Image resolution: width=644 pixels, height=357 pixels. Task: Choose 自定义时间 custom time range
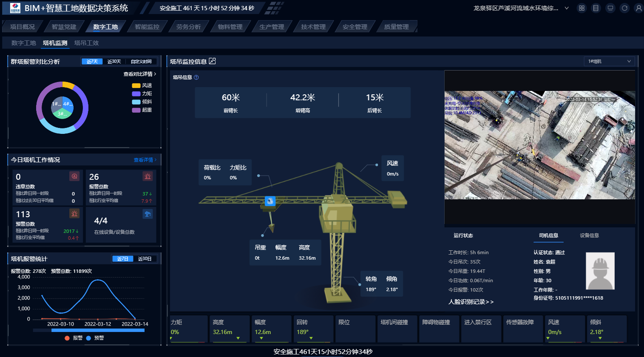tap(141, 62)
